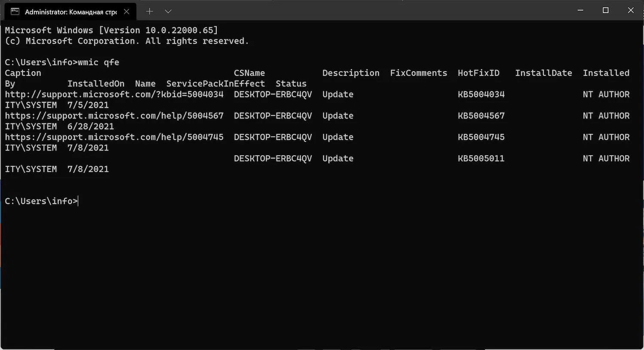Click the empty C:\Users\info> prompt line
The image size is (644, 350).
42,201
